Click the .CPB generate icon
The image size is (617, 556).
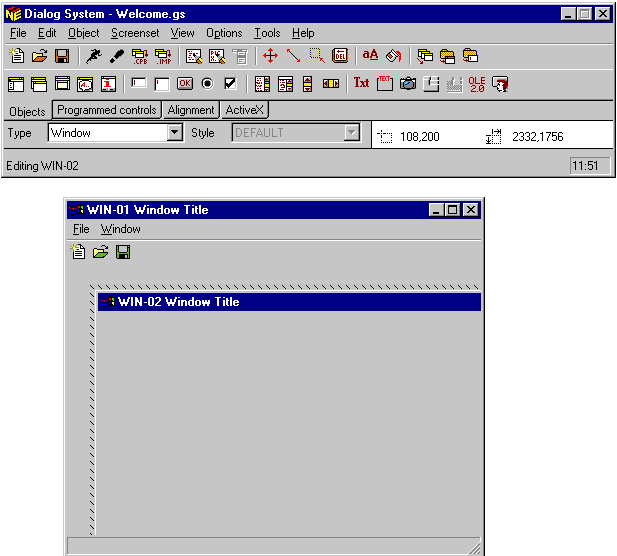[x=140, y=56]
